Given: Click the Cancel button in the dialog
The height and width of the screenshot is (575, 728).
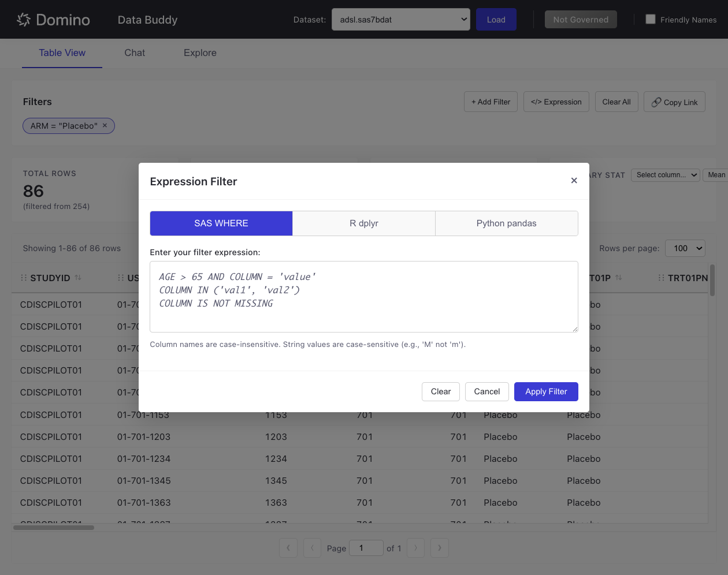Looking at the screenshot, I should [486, 391].
